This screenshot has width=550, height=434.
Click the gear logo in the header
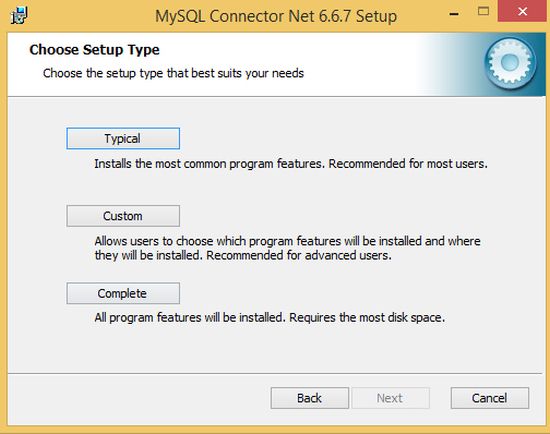tap(510, 63)
